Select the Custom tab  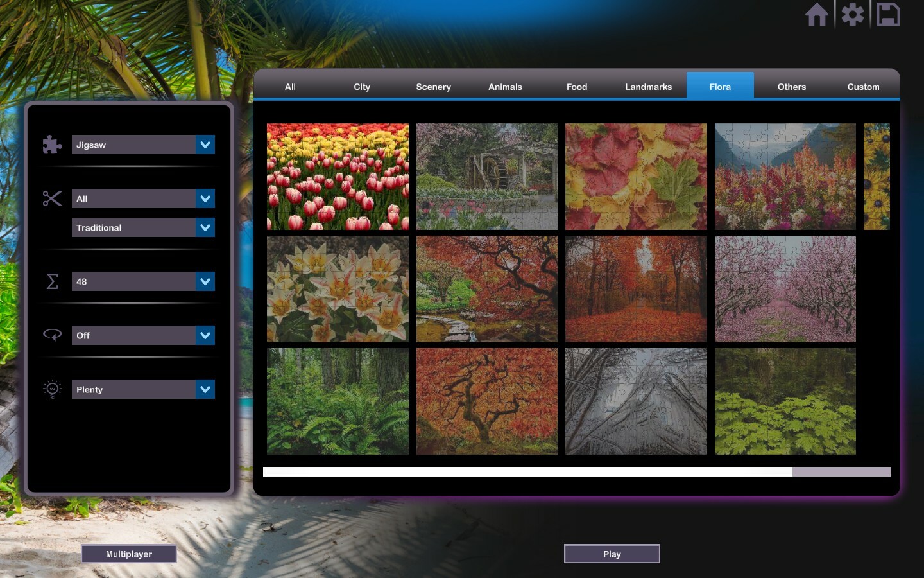[x=863, y=86]
